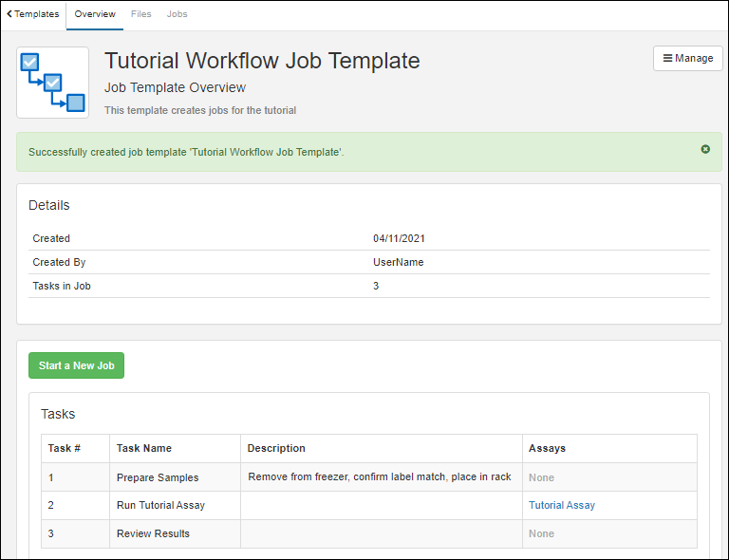The height and width of the screenshot is (560, 729).
Task: Click the workflow job template icon
Action: 53,83
